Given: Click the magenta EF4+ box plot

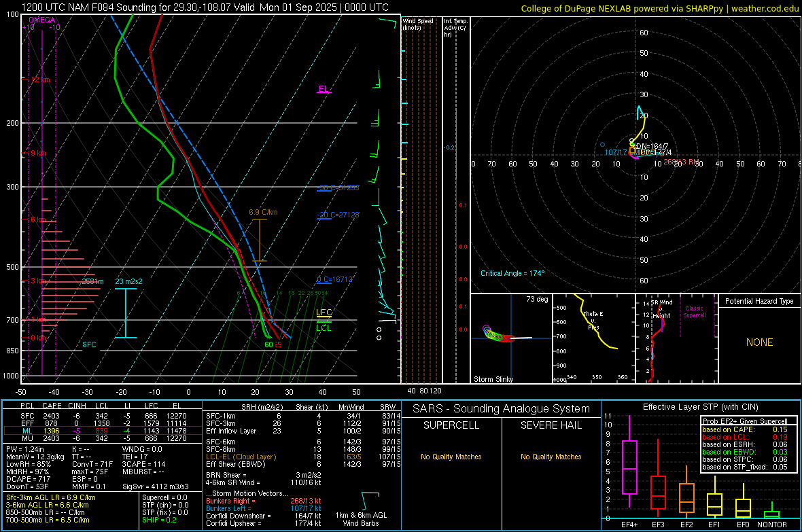Looking at the screenshot, I should tap(629, 467).
